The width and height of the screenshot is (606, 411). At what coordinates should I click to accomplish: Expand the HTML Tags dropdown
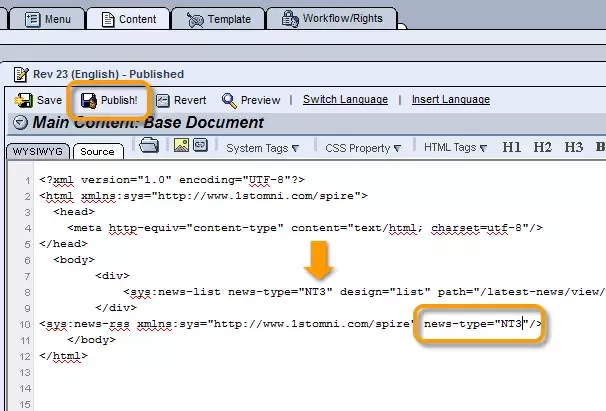[454, 148]
